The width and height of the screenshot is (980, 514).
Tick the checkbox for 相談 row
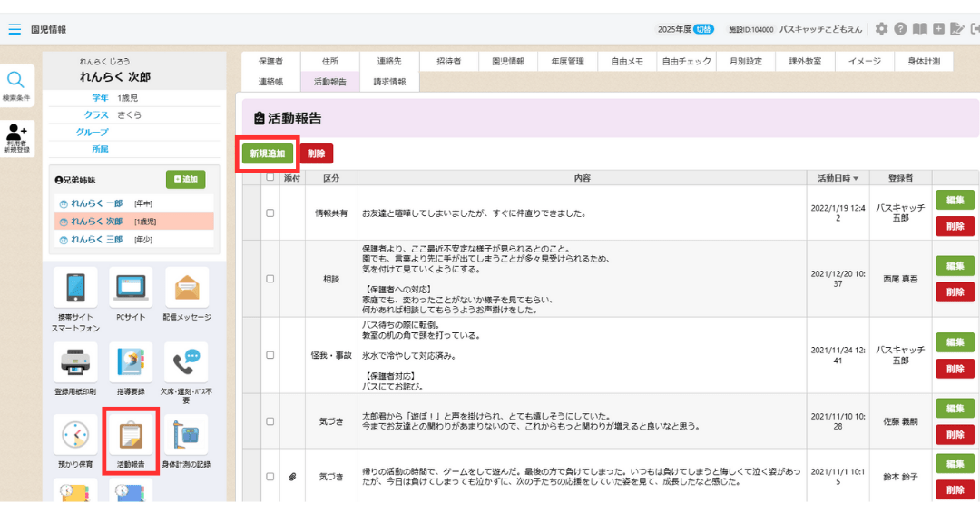[x=269, y=279]
